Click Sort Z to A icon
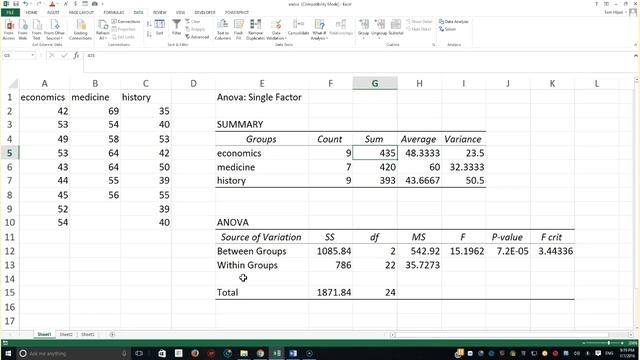 click(x=149, y=34)
